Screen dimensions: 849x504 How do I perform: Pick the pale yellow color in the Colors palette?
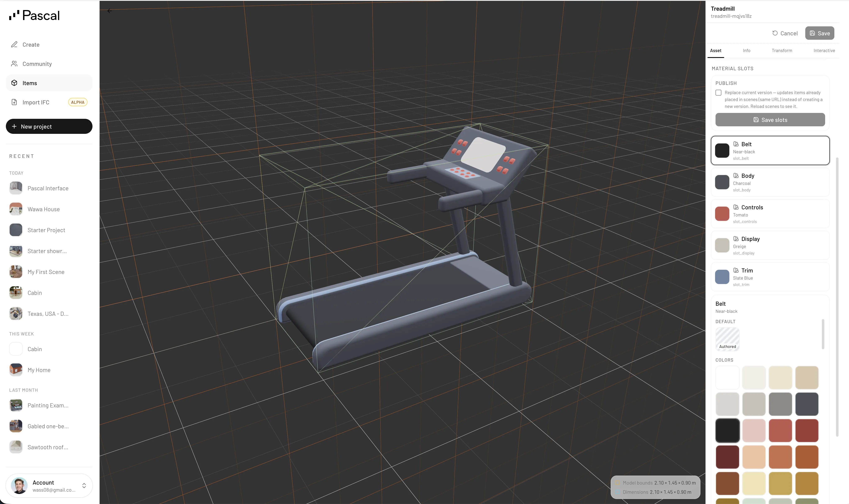[754, 483]
